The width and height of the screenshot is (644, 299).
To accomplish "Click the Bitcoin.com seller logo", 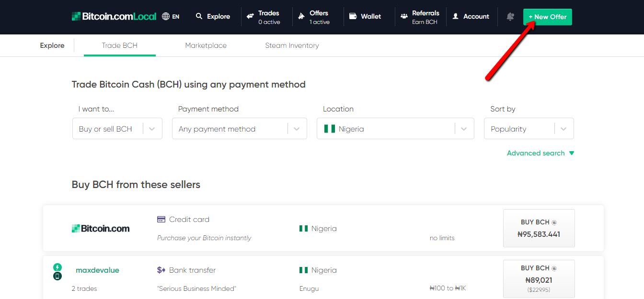I will [x=101, y=229].
